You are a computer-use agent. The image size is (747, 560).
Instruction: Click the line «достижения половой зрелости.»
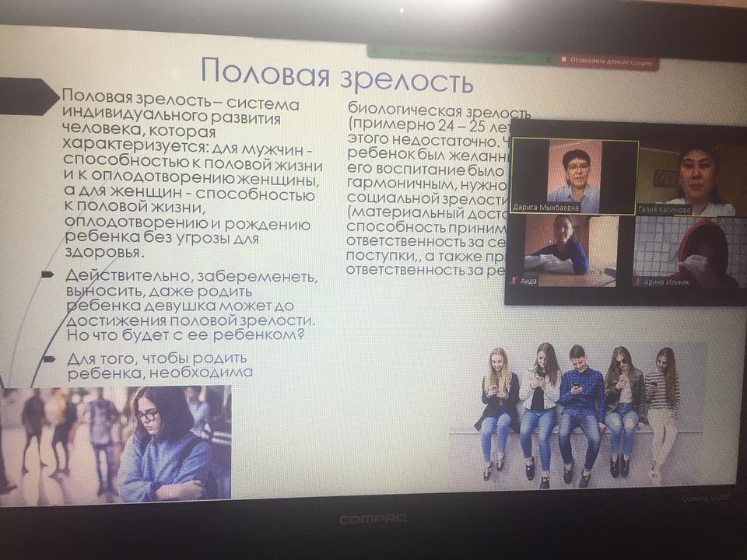tap(191, 320)
